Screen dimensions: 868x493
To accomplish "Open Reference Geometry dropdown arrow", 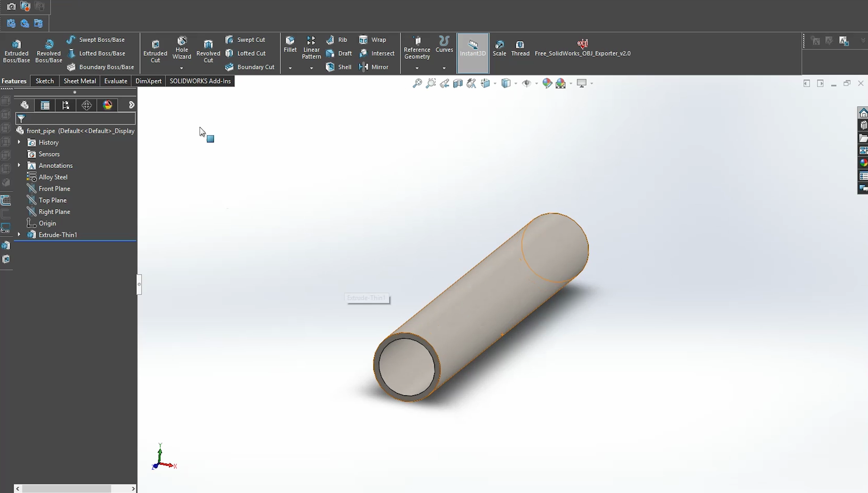I will pyautogui.click(x=417, y=68).
